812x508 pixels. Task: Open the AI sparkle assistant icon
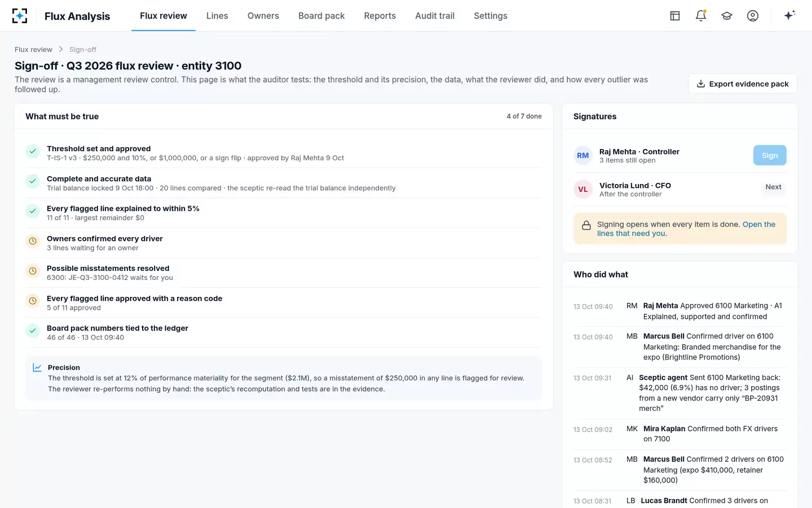[789, 15]
